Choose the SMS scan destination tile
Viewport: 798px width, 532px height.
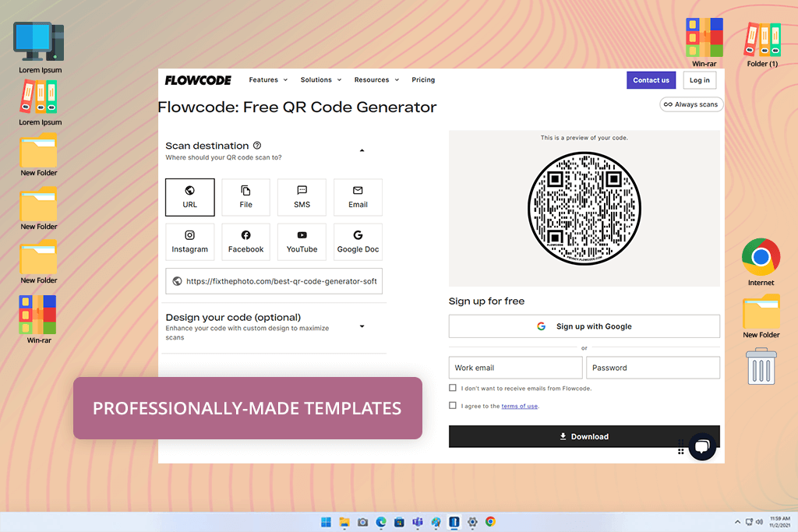302,197
